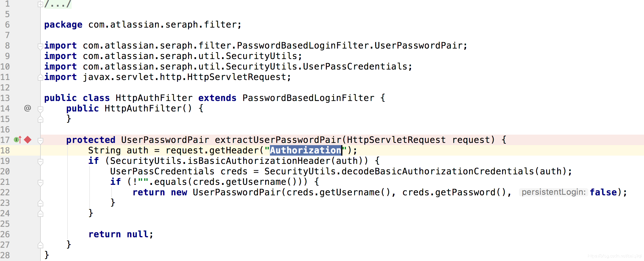Click the red diamond method breakpoint

(x=28, y=140)
